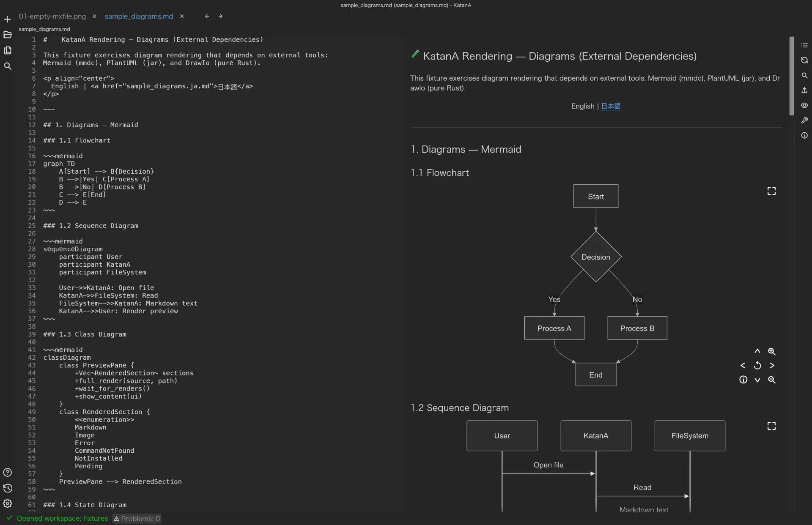Click the Process B node
812x525 pixels.
(x=637, y=328)
